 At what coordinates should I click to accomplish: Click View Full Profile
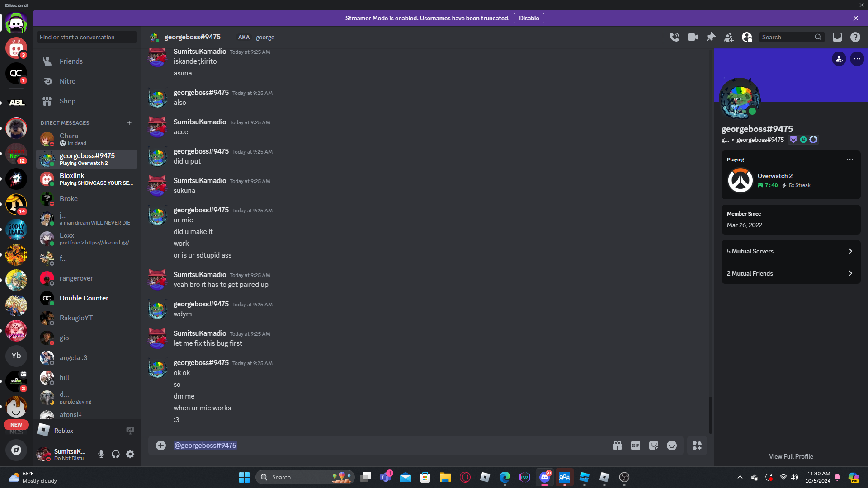point(791,456)
